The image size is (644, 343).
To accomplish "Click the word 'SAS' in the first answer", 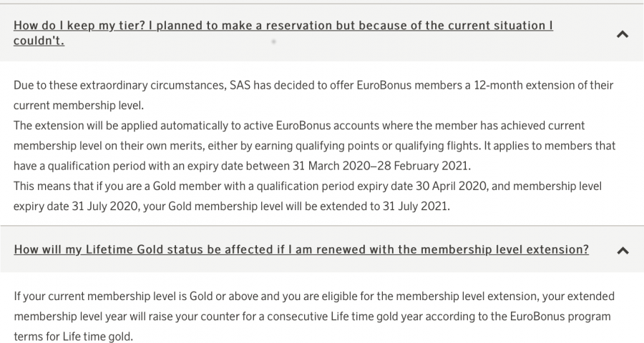I will [x=240, y=85].
